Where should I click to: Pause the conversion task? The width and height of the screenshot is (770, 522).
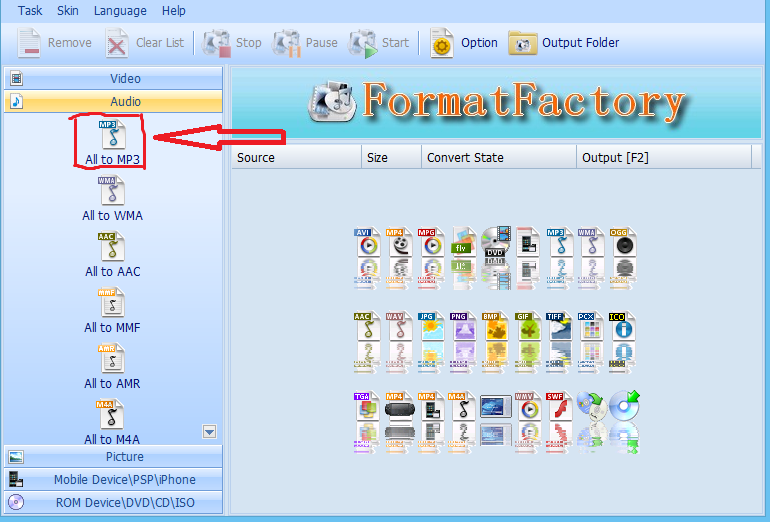[305, 43]
